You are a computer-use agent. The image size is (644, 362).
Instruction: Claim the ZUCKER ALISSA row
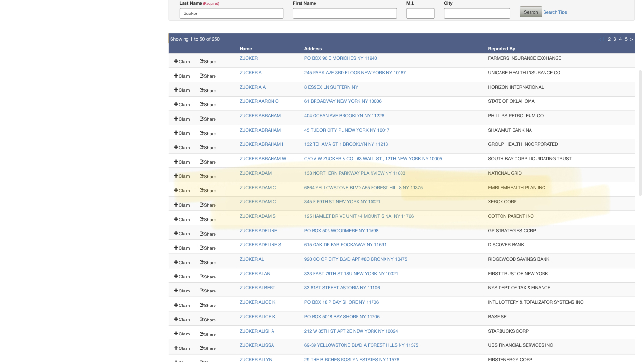point(182,348)
